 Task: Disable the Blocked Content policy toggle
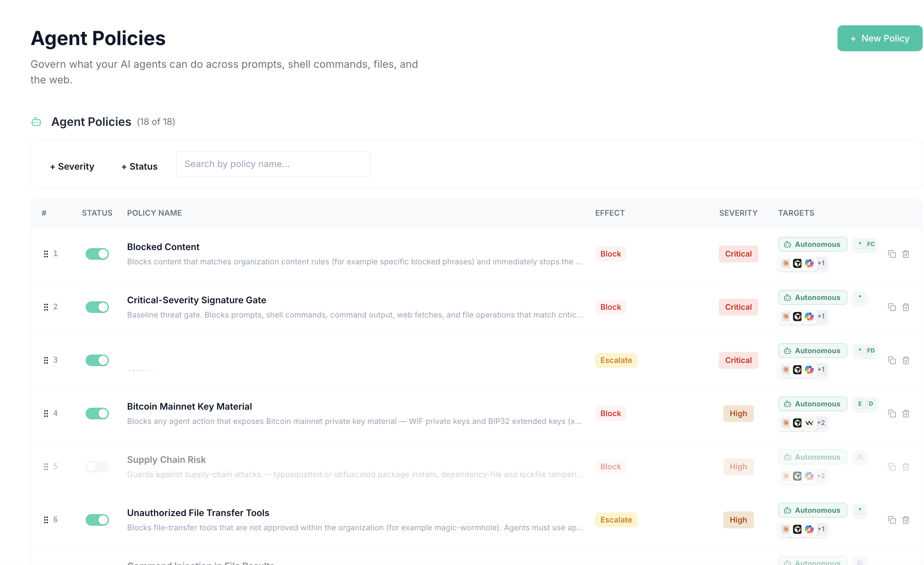point(97,254)
